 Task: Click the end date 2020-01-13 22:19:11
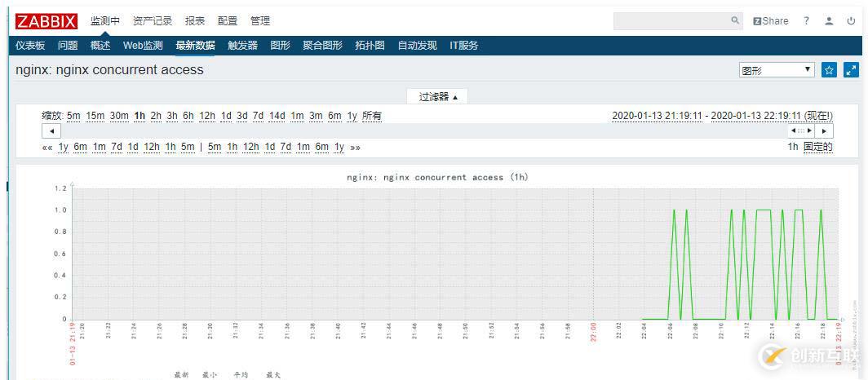pyautogui.click(x=755, y=116)
